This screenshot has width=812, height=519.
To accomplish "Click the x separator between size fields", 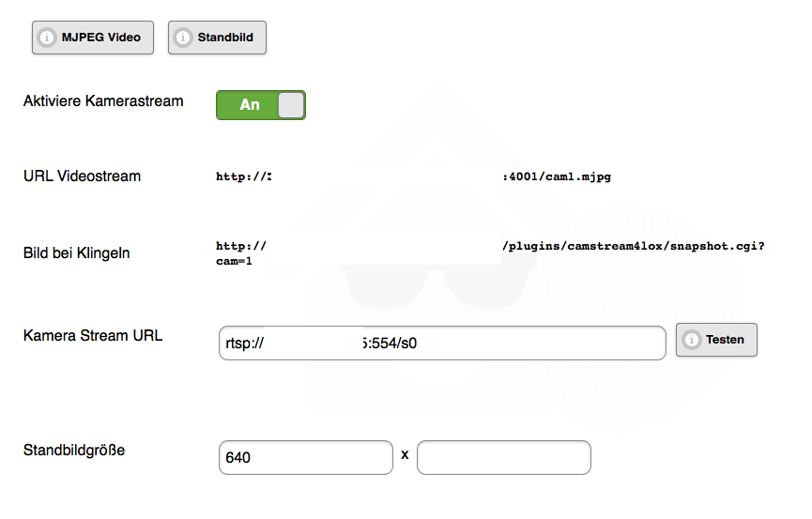I will pyautogui.click(x=405, y=455).
